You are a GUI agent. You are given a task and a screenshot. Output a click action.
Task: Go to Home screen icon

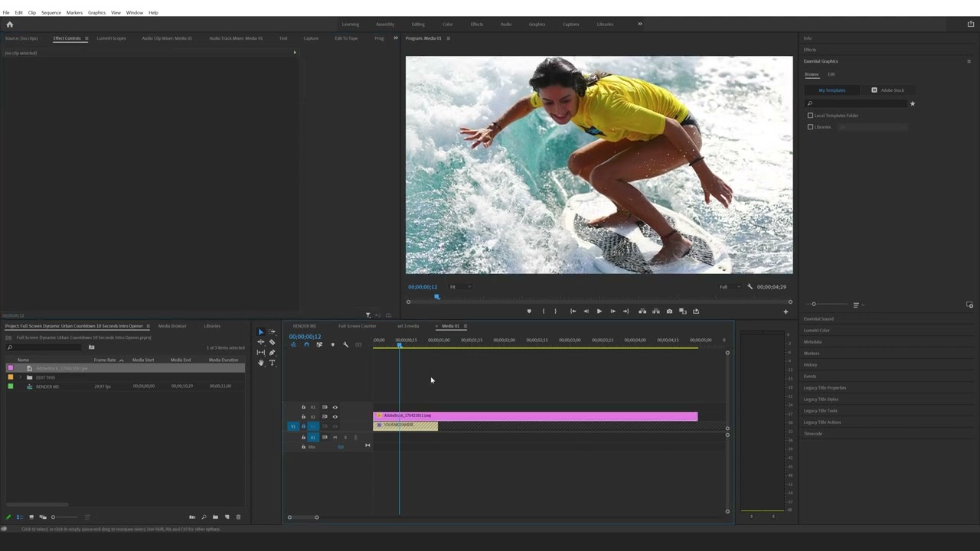pos(9,24)
